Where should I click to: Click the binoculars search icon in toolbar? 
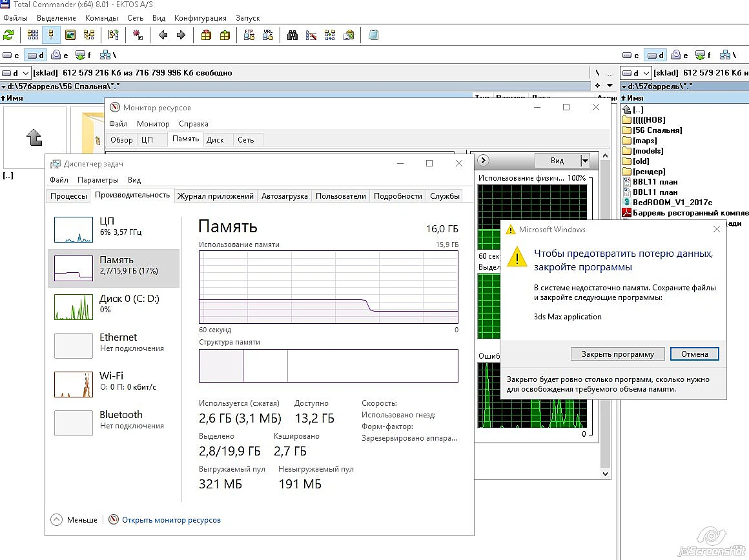click(x=292, y=35)
